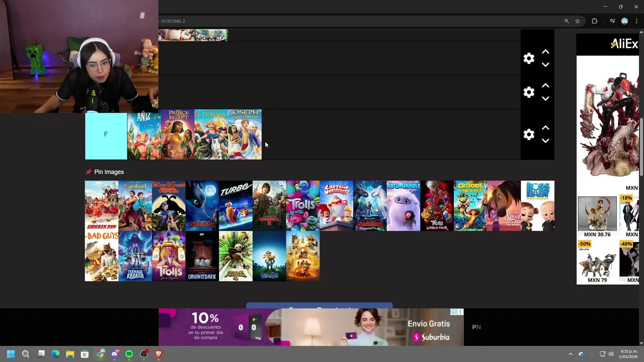Screen dimensions: 644x362
Task: Show hidden system tray icons
Action: point(570,354)
